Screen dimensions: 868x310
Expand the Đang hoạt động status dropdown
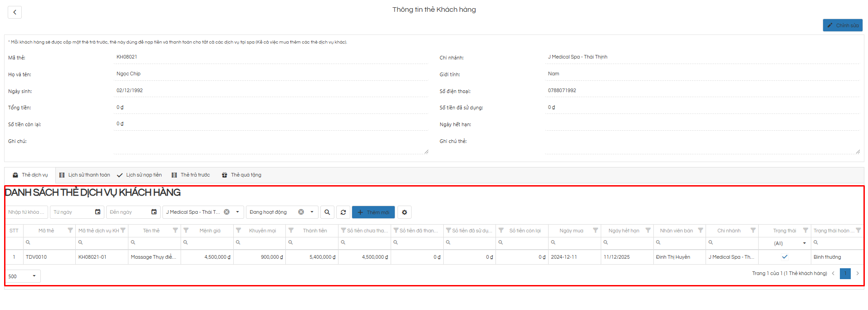pos(312,212)
